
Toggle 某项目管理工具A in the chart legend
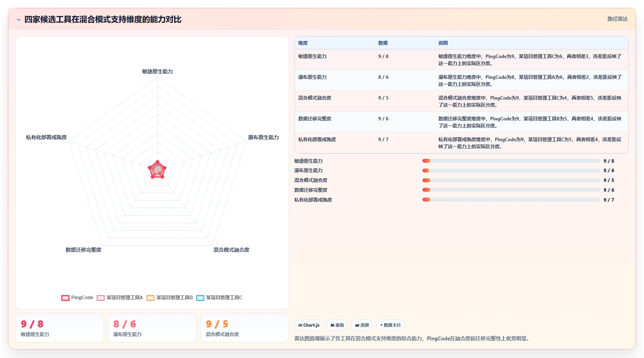[120, 298]
